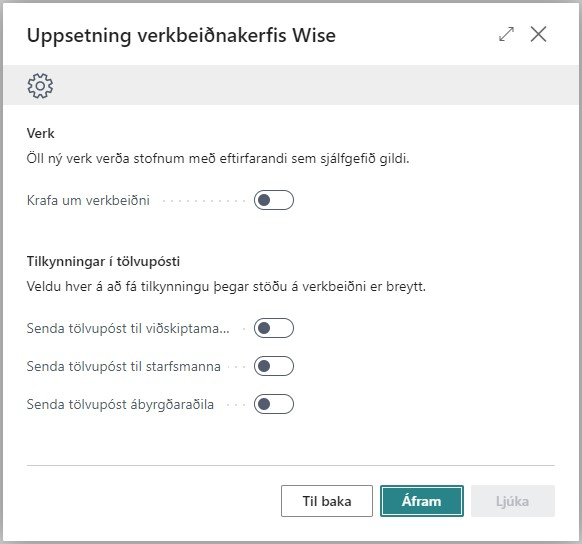Click the greyed-out Ljúka button

(513, 501)
